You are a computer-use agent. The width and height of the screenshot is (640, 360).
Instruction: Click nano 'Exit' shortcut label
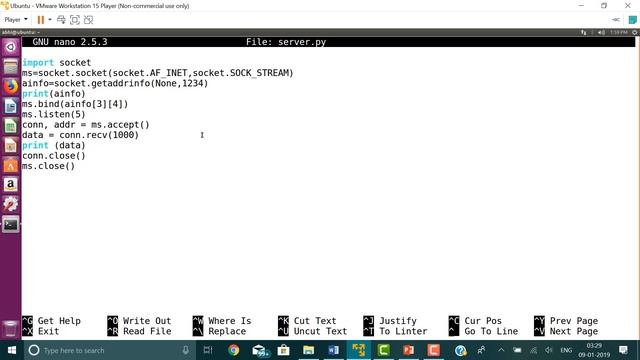point(48,331)
